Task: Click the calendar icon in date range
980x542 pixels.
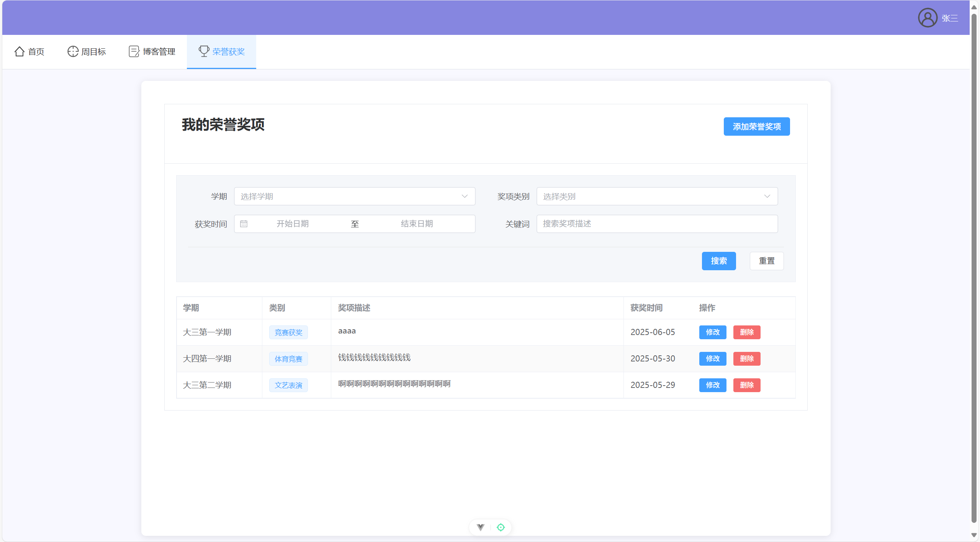Action: pos(244,224)
